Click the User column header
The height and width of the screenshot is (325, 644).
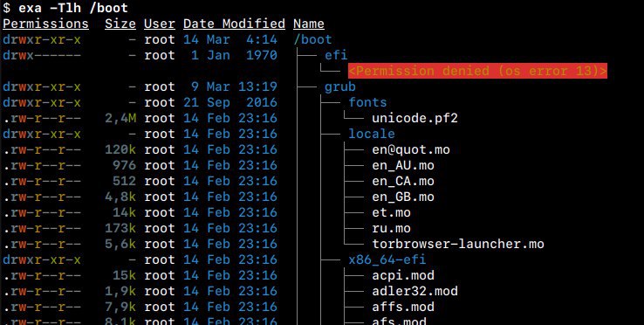(x=160, y=24)
